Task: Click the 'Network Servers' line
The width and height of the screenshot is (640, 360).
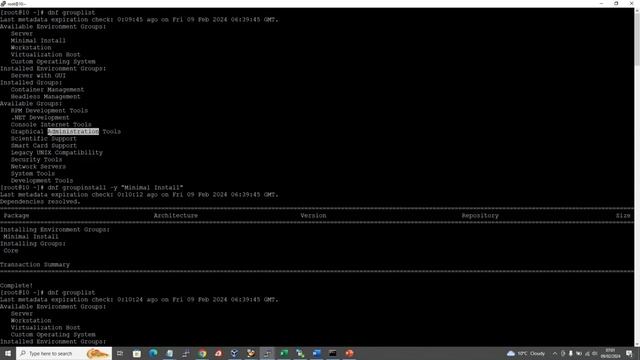Action: point(38,167)
